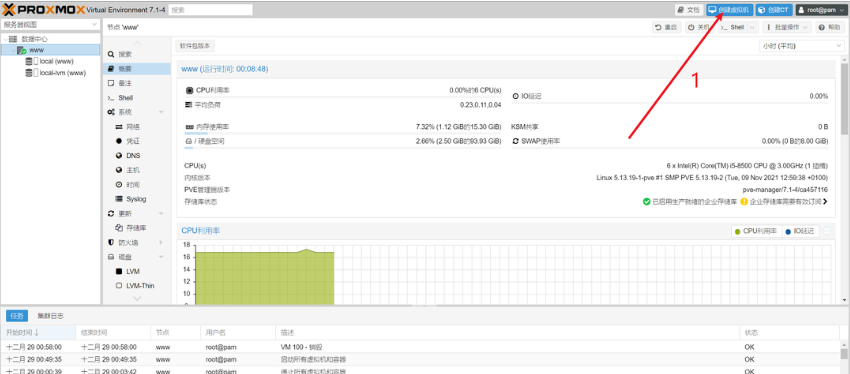Click the 重启 reboot node button
The width and height of the screenshot is (850, 374).
[x=666, y=27]
